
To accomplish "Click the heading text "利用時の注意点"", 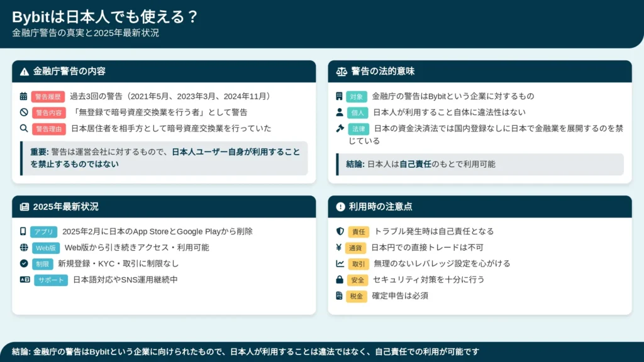I will click(x=380, y=207).
